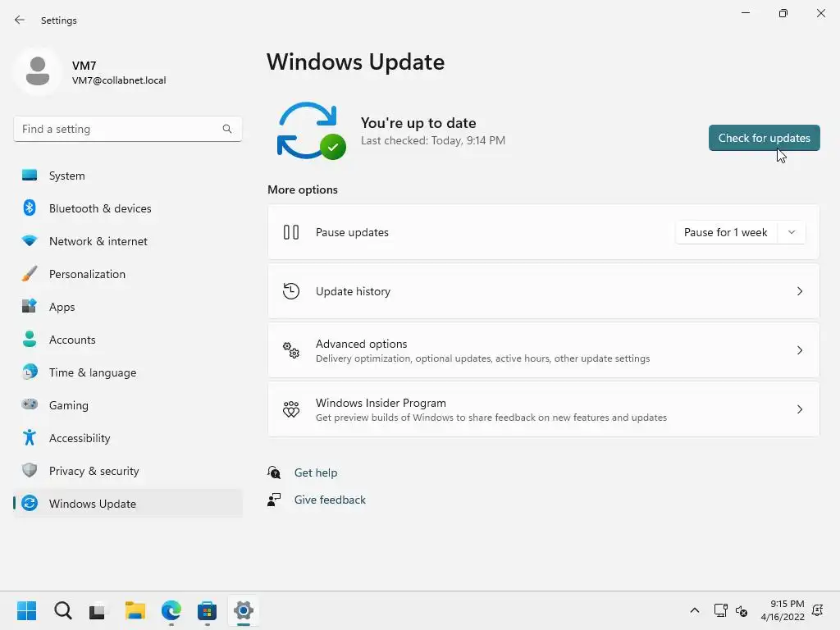Viewport: 840px width, 630px height.
Task: Expand Update history via its chevron
Action: [x=799, y=291]
